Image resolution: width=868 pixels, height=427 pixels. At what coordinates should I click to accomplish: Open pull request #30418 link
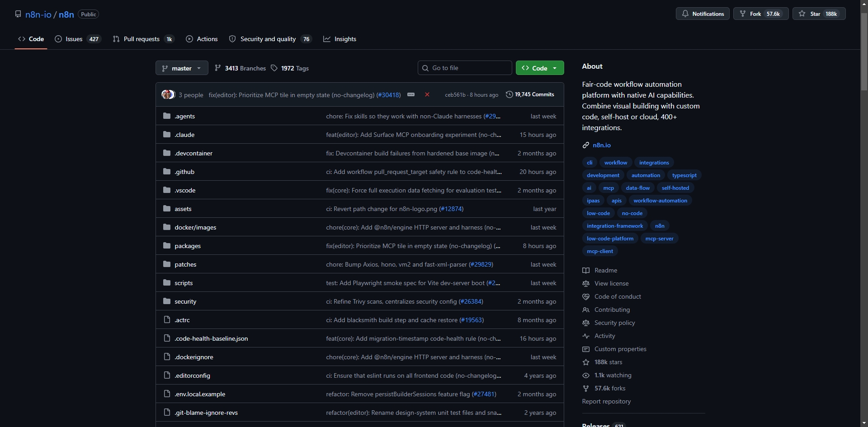(x=388, y=95)
